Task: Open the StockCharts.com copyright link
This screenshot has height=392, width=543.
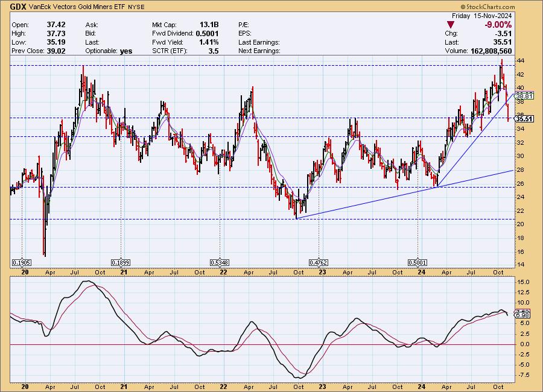Action: click(487, 7)
